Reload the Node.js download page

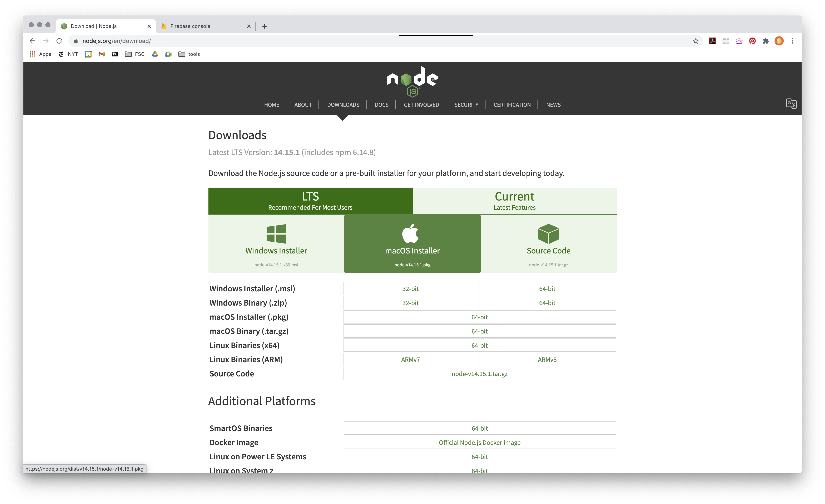(59, 41)
